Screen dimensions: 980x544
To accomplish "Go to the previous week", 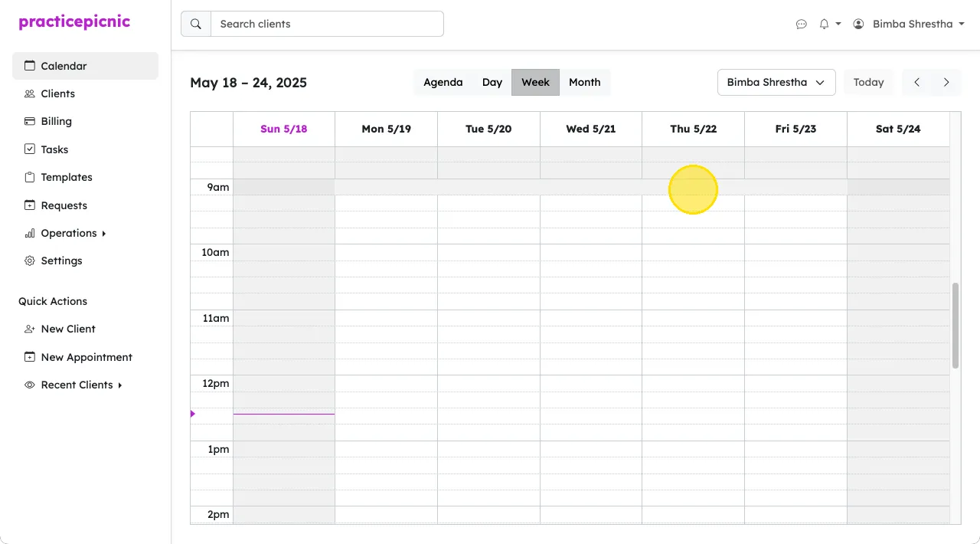I will [x=917, y=82].
